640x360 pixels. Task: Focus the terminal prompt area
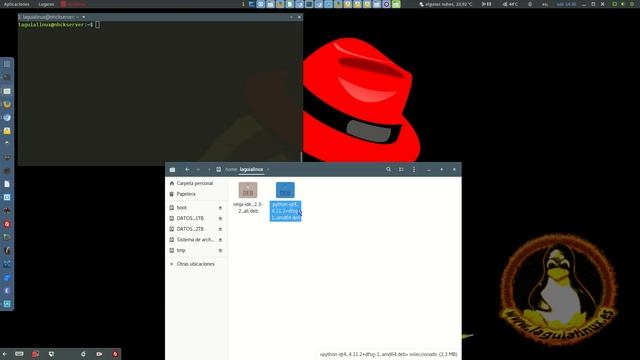tap(160, 93)
